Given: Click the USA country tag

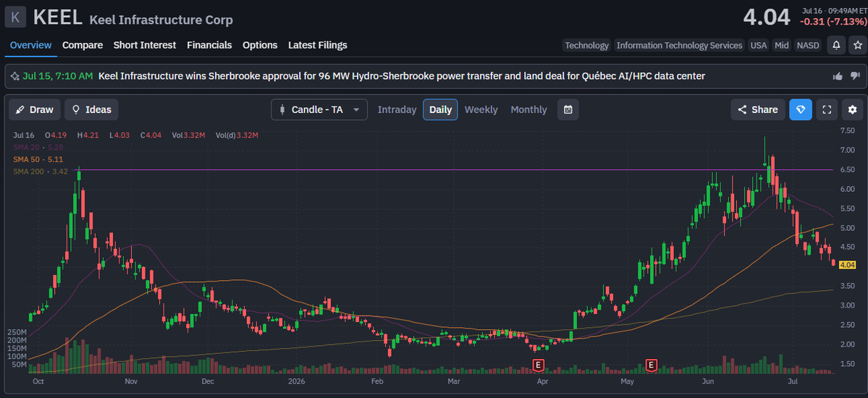Looking at the screenshot, I should click(x=758, y=46).
